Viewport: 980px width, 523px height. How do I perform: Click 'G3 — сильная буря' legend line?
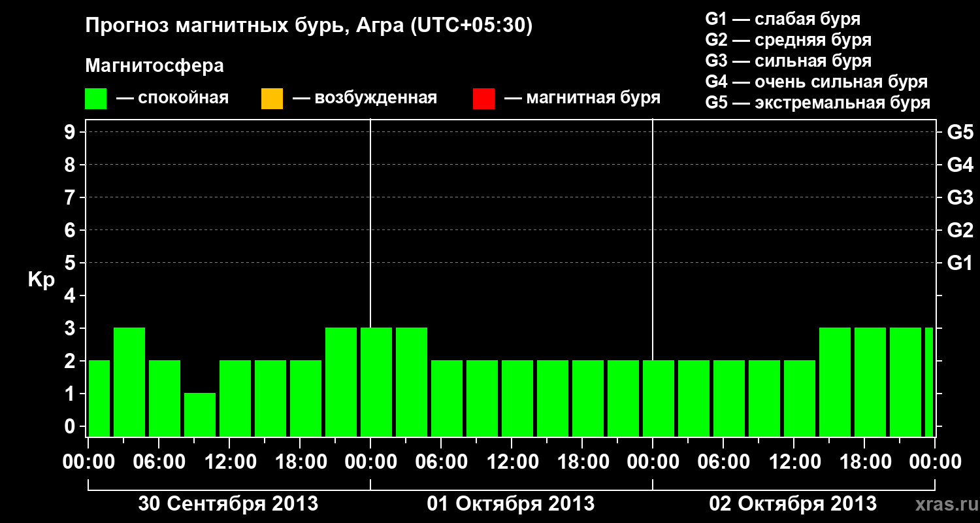789,61
